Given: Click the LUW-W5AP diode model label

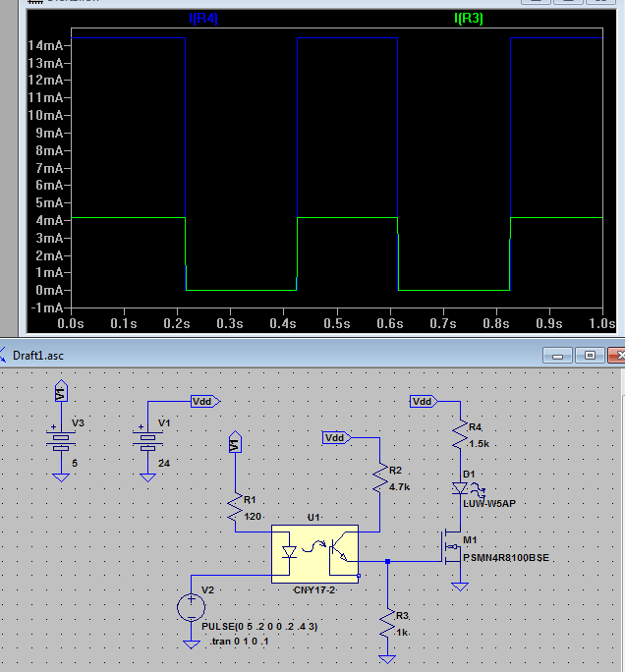Looking at the screenshot, I should coord(489,504).
